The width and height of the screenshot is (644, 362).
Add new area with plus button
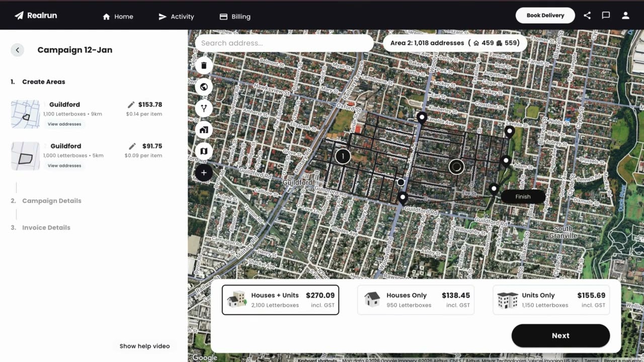(x=204, y=172)
